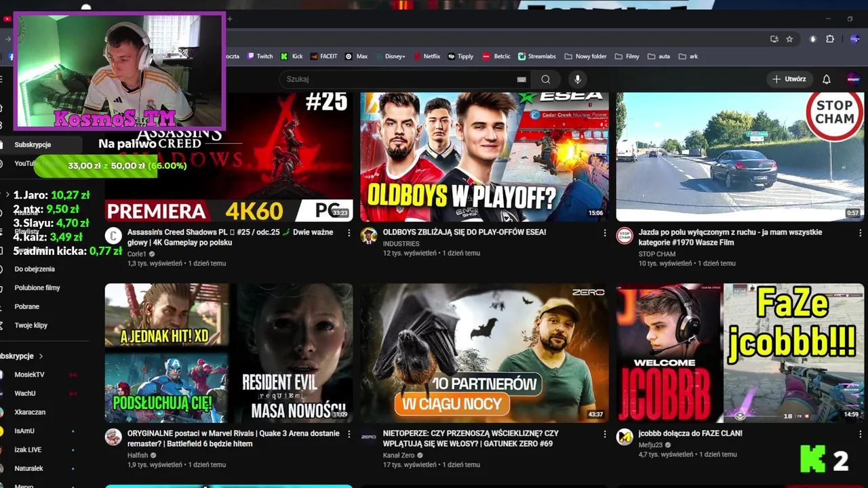Screen dimensions: 868x488
Task: Play the OLDBOYS W PLAYOFF thumbnail
Action: tap(484, 157)
